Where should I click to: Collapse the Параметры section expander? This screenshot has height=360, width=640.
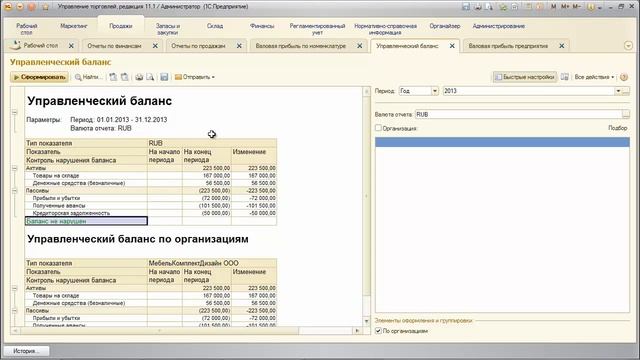(x=15, y=112)
